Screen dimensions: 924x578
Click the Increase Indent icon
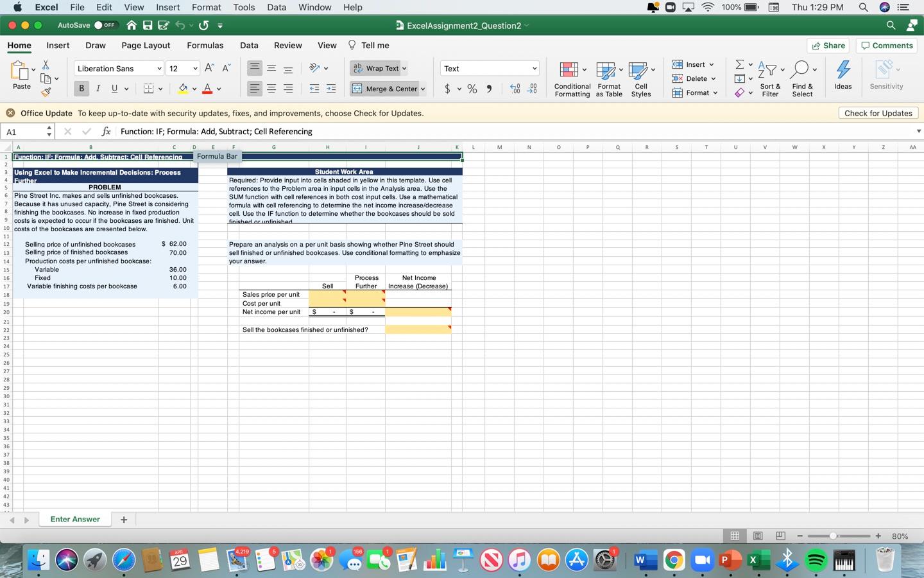[x=331, y=89]
